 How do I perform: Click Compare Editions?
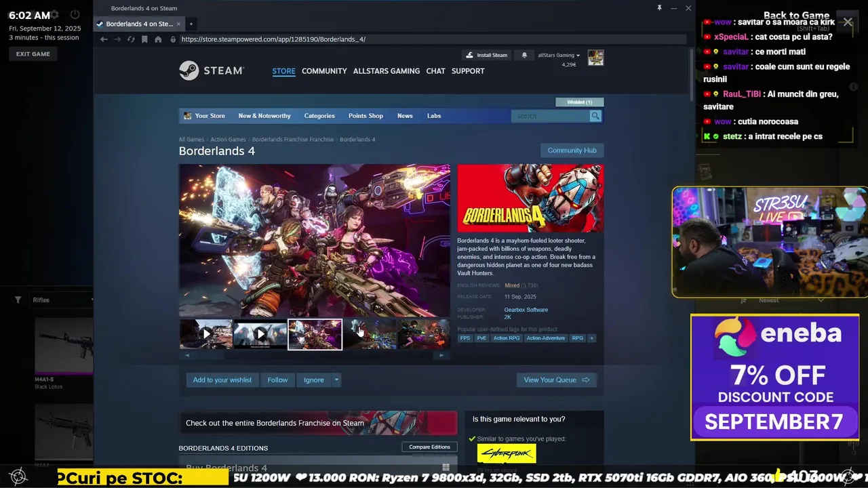[x=430, y=447]
